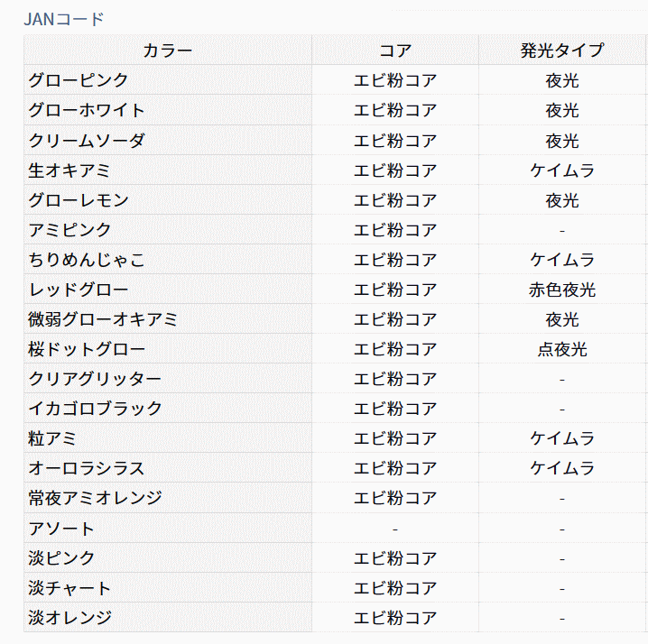Select the グローピンク color cell

78,80
